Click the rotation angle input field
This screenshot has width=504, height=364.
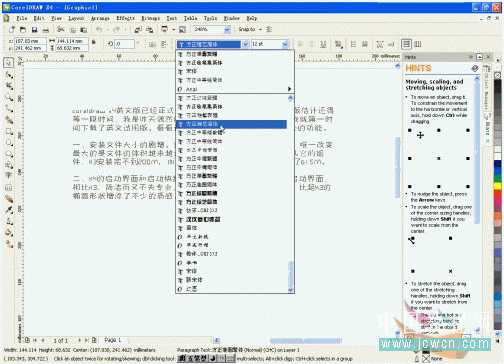click(x=125, y=44)
